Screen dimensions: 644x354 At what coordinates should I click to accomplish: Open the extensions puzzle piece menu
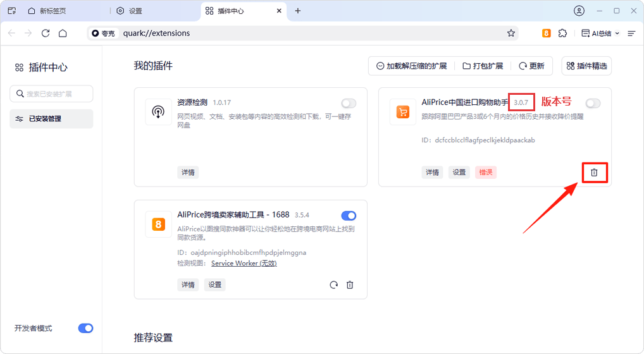[562, 33]
